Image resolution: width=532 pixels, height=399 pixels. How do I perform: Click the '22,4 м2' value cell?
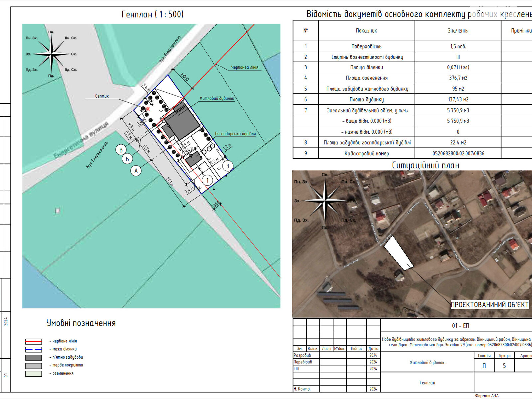tap(458, 143)
